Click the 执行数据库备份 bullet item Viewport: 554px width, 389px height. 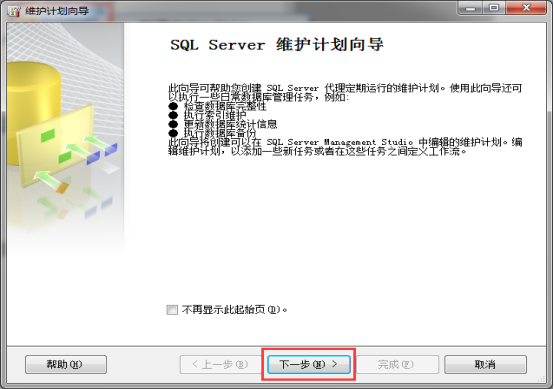(x=220, y=133)
